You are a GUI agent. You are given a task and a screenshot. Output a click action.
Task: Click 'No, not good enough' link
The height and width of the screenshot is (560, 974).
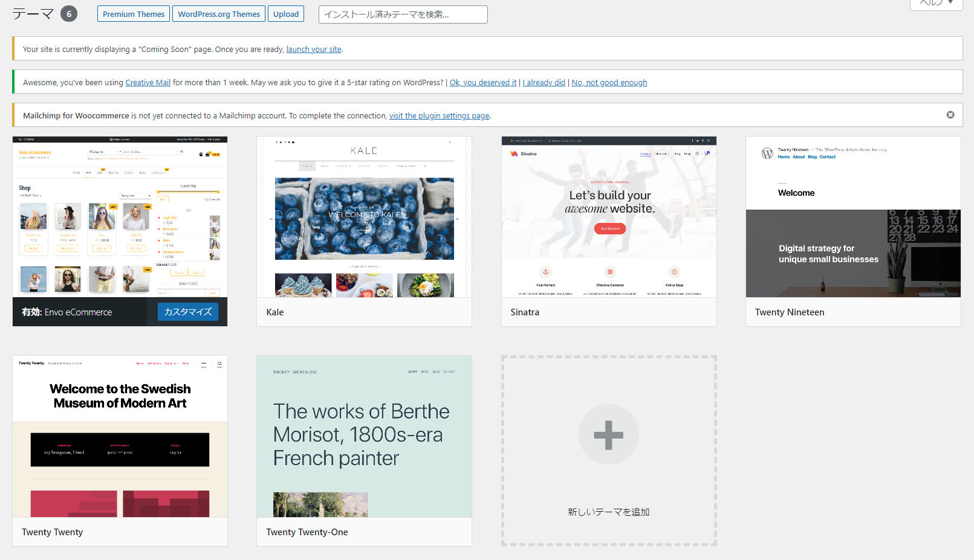609,83
